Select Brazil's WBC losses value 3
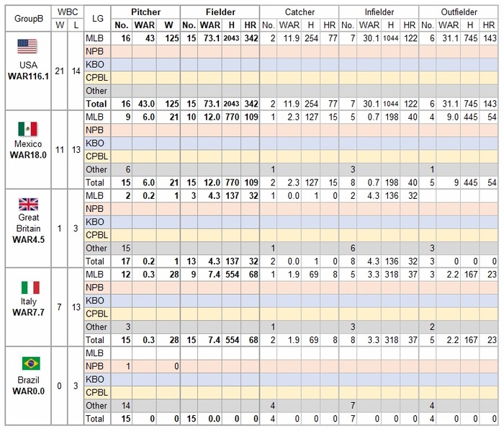Screen dimensions: 504x431 pos(76,386)
